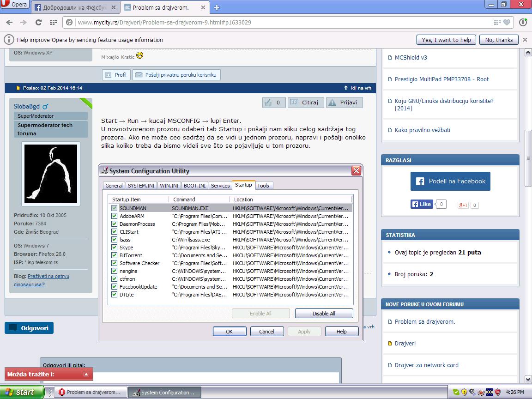Open new tab with plus icon
532x399 pixels.
(217, 7)
